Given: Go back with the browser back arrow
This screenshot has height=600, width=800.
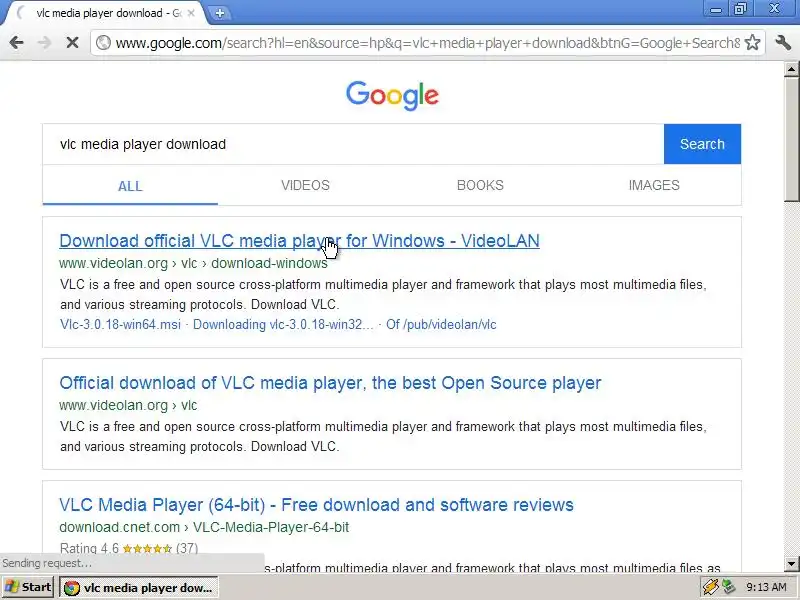Looking at the screenshot, I should click(x=16, y=42).
